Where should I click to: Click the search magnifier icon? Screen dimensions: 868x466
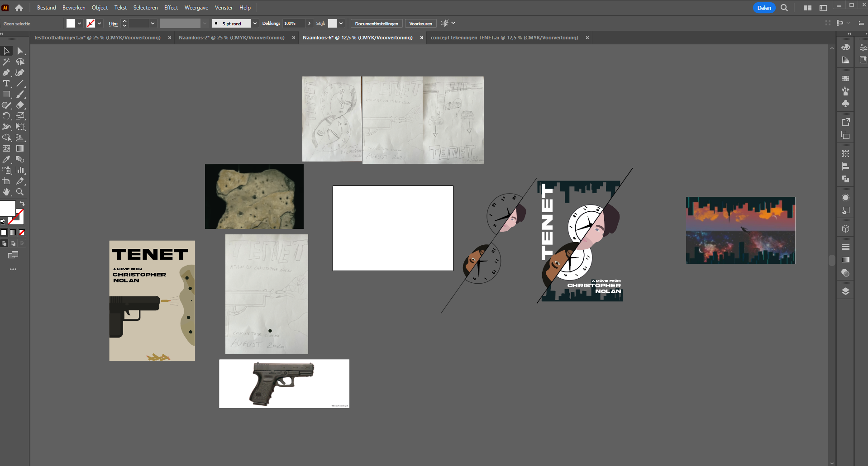pyautogui.click(x=784, y=8)
